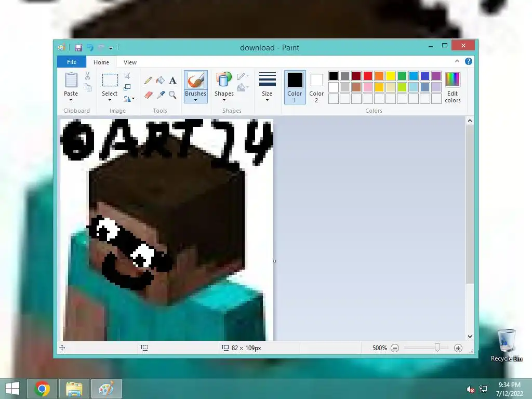Image resolution: width=532 pixels, height=399 pixels.
Task: Click the zoom slider thumb
Action: pos(437,348)
